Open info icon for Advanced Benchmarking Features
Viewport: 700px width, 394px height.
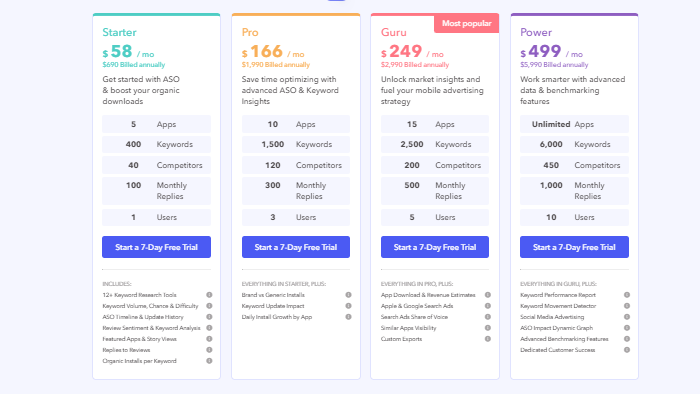(x=627, y=339)
